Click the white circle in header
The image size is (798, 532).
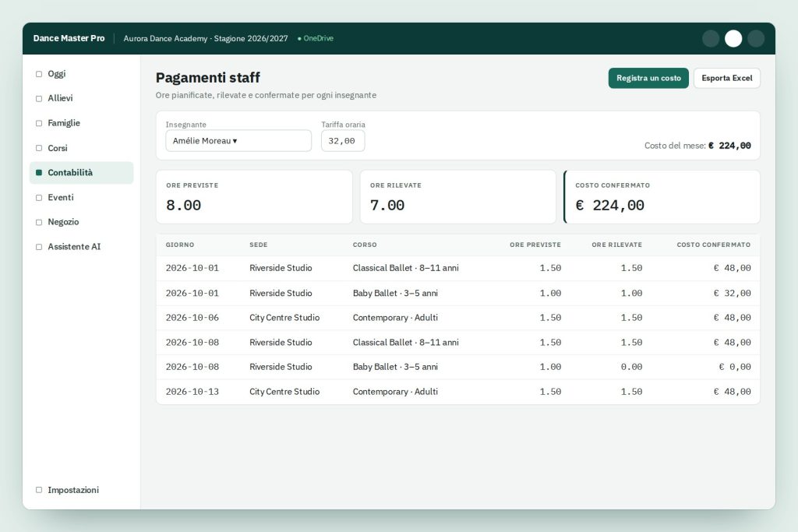733,39
